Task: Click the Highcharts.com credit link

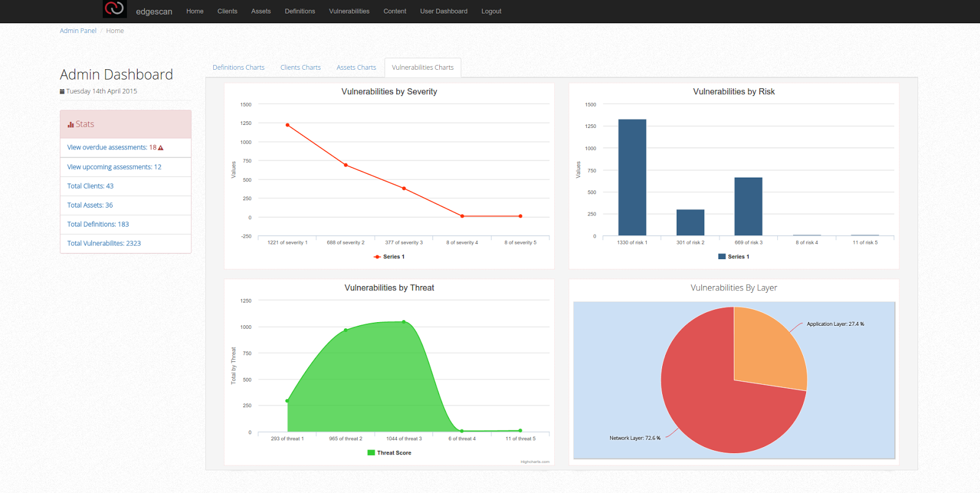Action: pyautogui.click(x=535, y=462)
